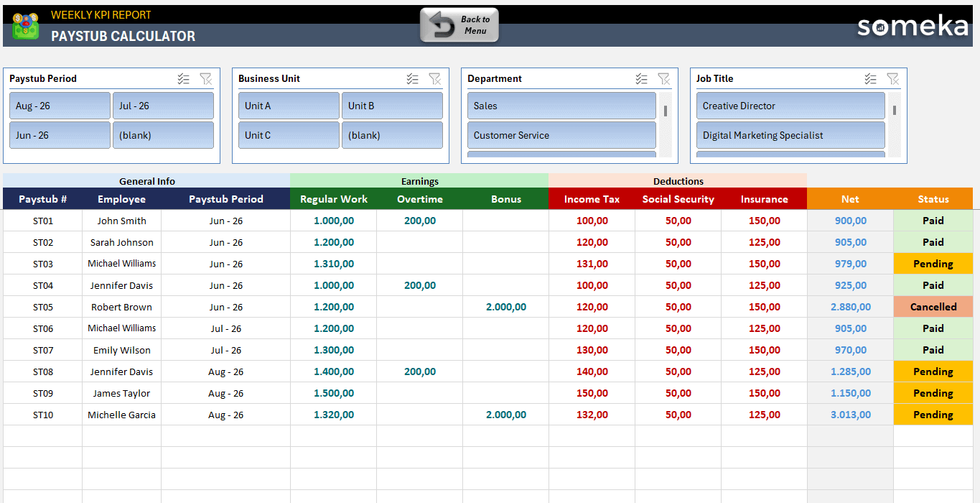
Task: Click the Net column header
Action: 850,199
